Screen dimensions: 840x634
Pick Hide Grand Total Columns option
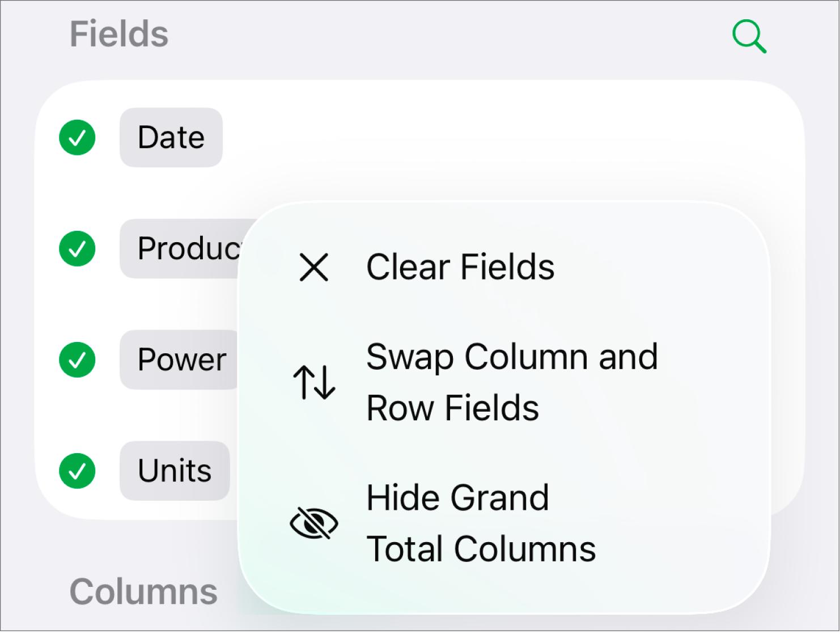coord(481,523)
